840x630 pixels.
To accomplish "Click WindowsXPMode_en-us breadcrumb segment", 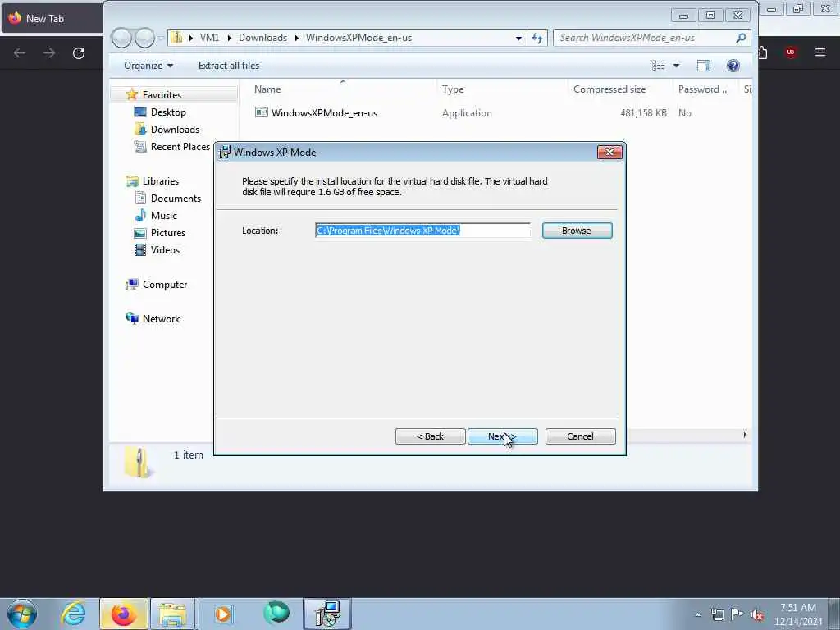I will [359, 38].
